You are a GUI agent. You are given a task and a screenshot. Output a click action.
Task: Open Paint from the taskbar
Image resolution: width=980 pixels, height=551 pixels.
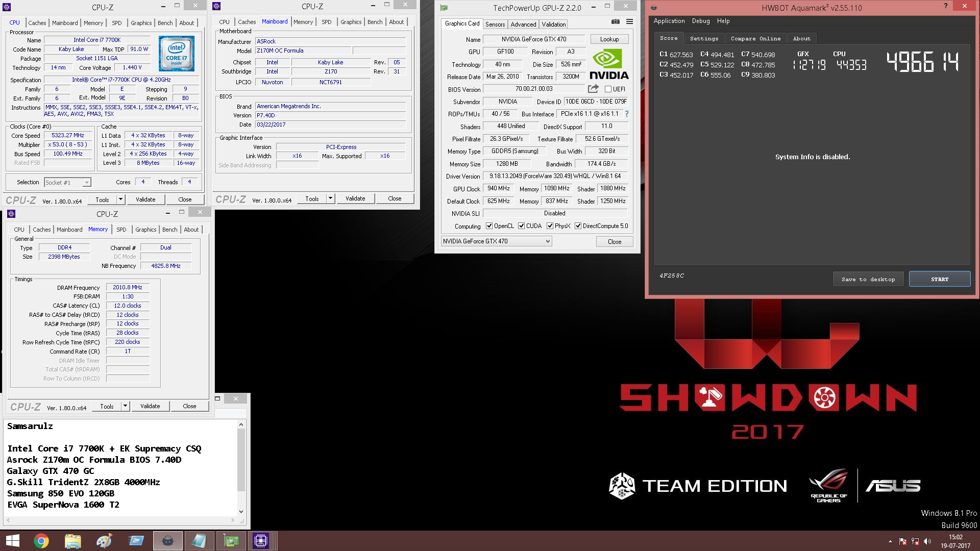click(104, 541)
